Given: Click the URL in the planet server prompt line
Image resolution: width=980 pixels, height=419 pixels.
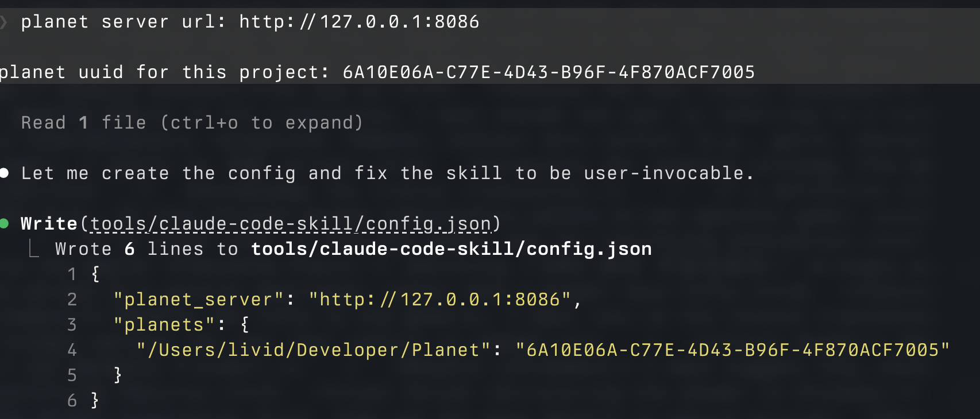Looking at the screenshot, I should (359, 22).
